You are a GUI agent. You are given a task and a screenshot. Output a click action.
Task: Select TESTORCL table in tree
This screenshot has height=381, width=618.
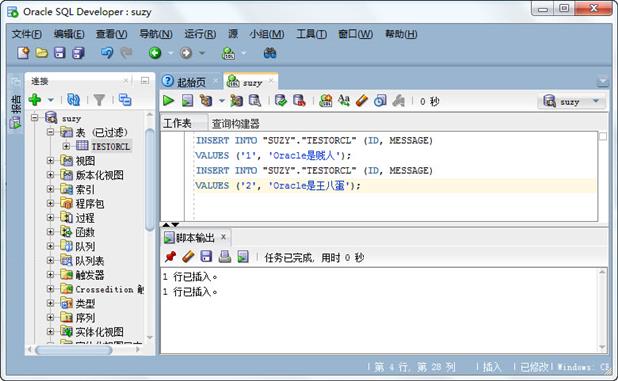pos(110,147)
